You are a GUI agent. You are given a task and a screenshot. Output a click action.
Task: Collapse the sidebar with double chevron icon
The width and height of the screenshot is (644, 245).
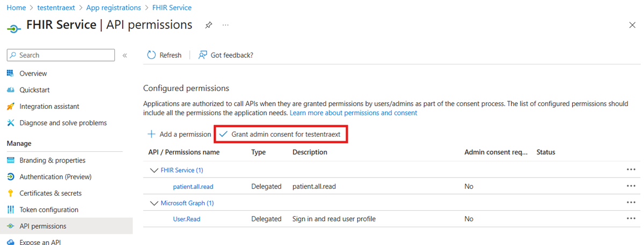coord(125,55)
